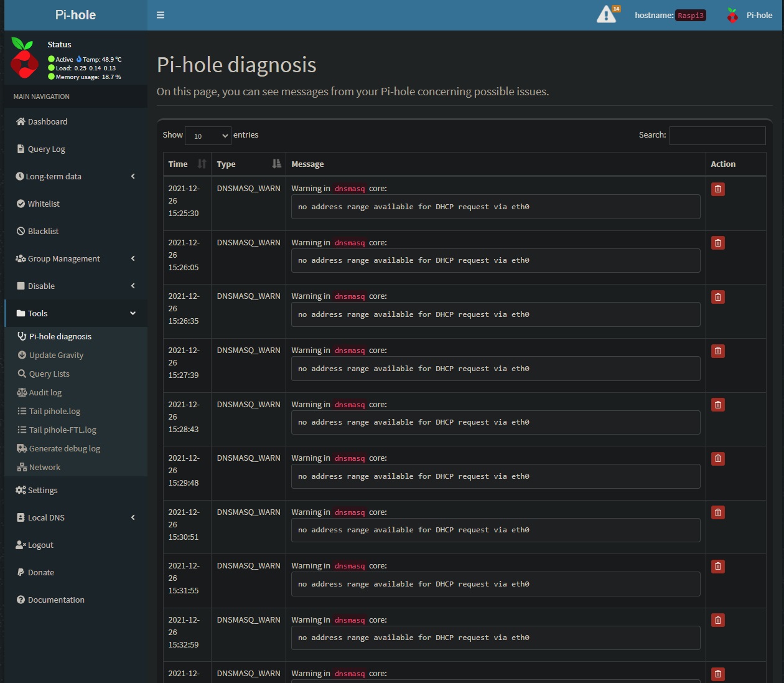This screenshot has height=683, width=784.
Task: Click the Whitelist check-circle icon
Action: [21, 204]
